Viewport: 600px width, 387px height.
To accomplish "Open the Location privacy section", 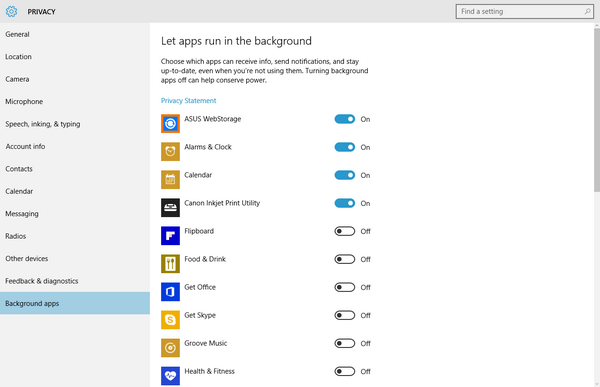I will [75, 57].
